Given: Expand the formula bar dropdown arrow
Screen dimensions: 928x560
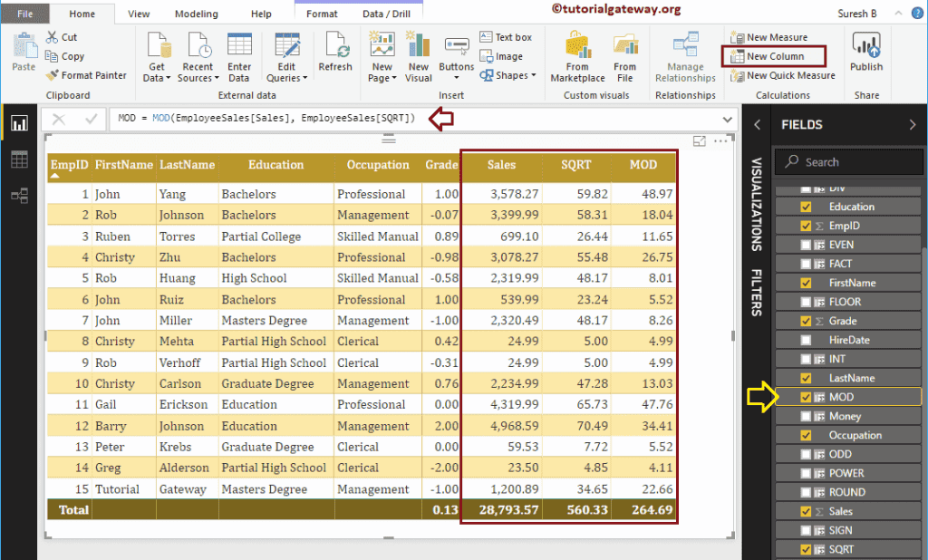Looking at the screenshot, I should point(726,119).
